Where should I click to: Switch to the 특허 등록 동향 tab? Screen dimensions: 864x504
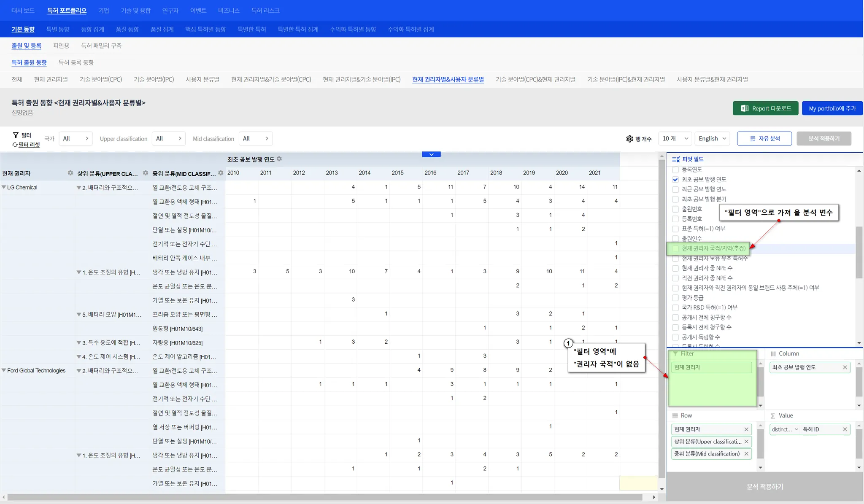(x=76, y=62)
